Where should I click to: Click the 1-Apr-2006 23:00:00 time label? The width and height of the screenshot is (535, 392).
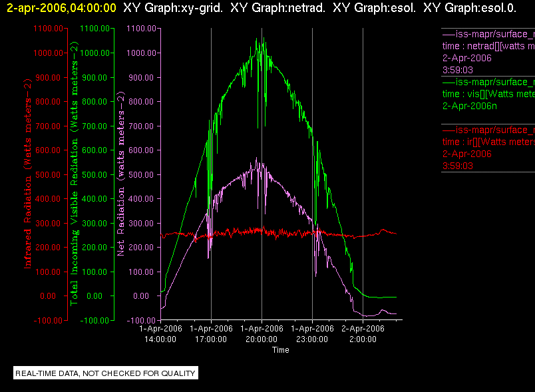[x=312, y=334]
